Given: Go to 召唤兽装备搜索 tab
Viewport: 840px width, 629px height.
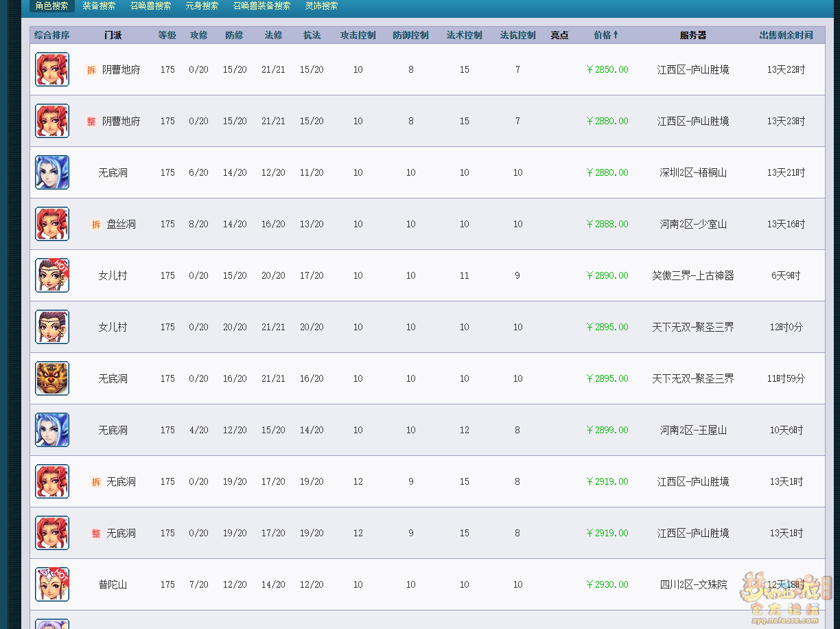Looking at the screenshot, I should tap(261, 5).
